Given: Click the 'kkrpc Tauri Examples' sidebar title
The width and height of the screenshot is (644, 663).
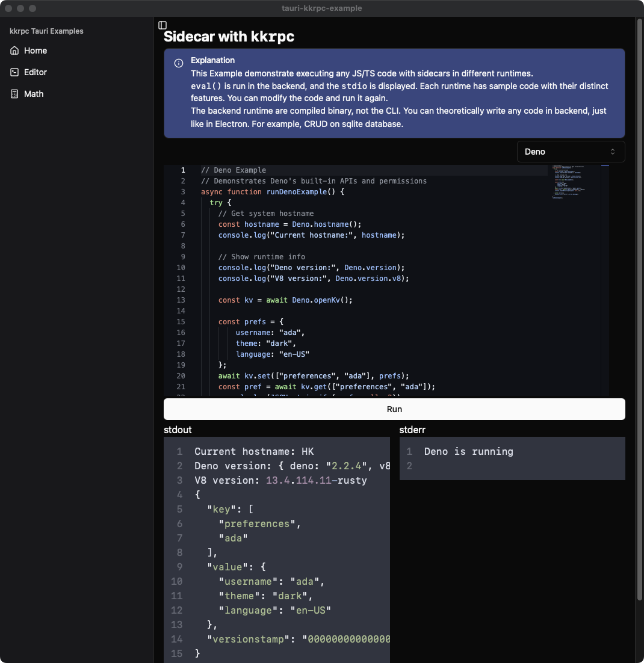Looking at the screenshot, I should coord(46,31).
